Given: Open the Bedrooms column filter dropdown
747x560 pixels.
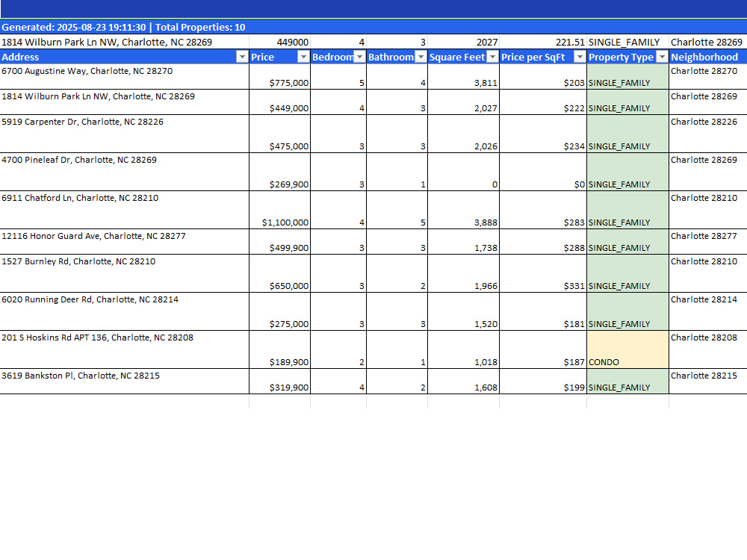Looking at the screenshot, I should coord(360,57).
